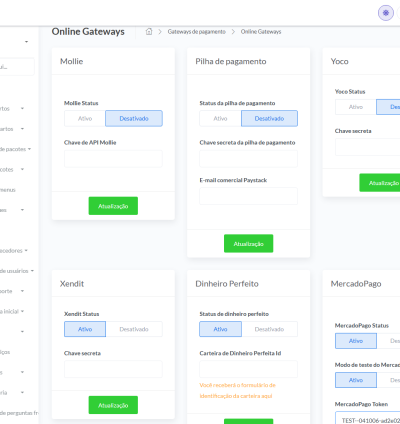Set Mollie Status to Ativo
Image resolution: width=400 pixels, height=424 pixels.
tap(85, 118)
